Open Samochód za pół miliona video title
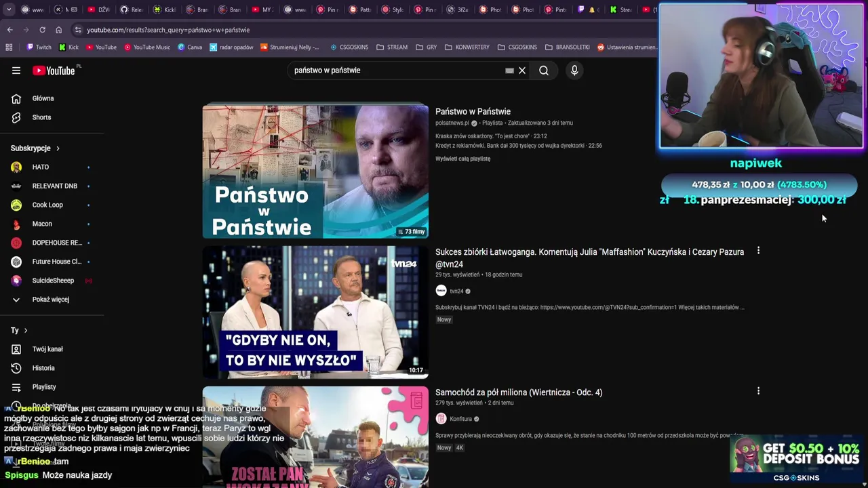Viewport: 868px width, 488px height. tap(519, 392)
